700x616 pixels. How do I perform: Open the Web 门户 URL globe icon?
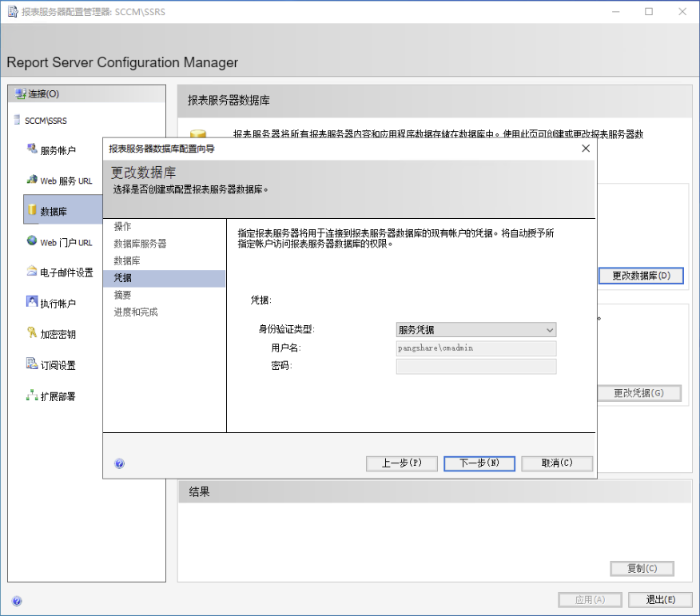[32, 240]
